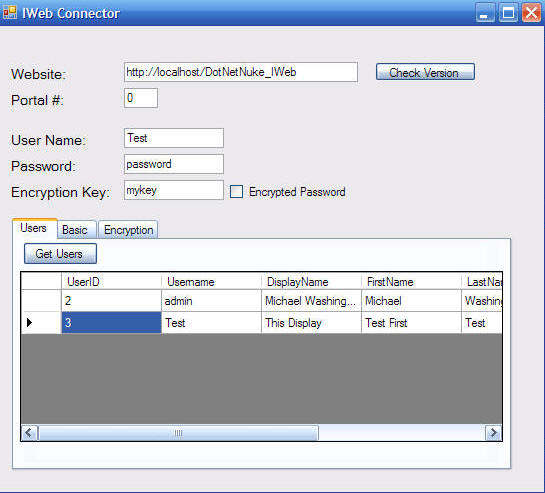This screenshot has width=545, height=493.
Task: Click into the Portal # field
Action: click(141, 98)
